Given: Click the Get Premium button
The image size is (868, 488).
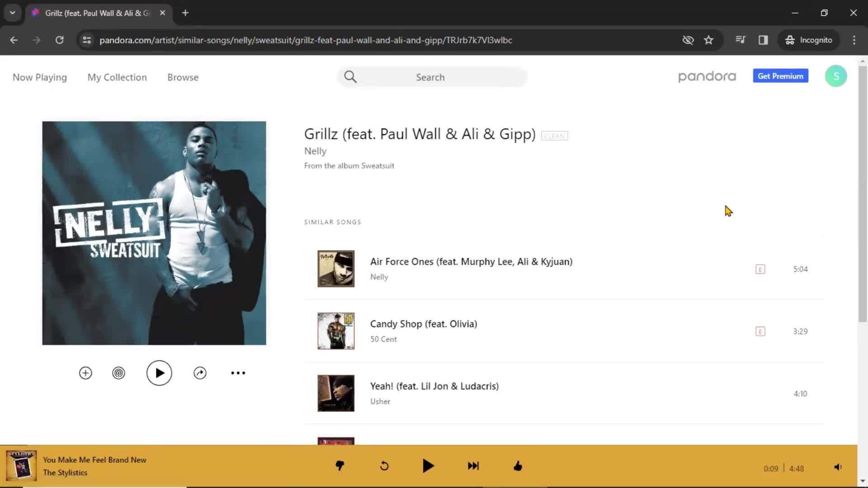Looking at the screenshot, I should pos(781,75).
